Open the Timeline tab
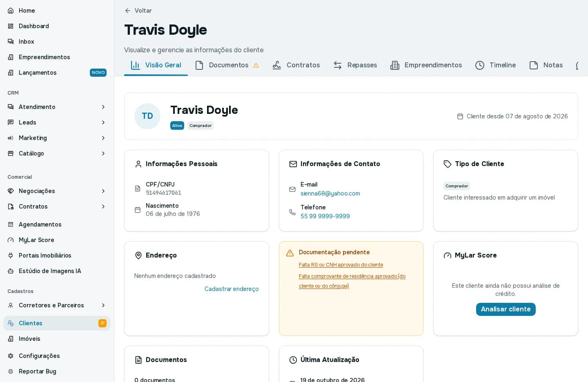588x382 pixels. point(495,65)
